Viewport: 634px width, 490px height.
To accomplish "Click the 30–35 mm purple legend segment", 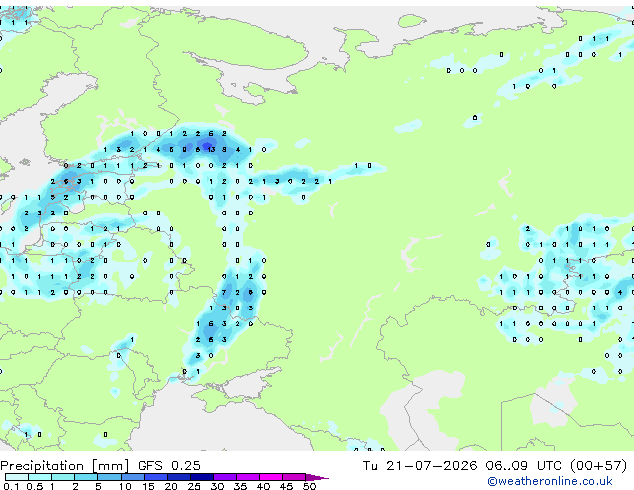I will (224, 477).
